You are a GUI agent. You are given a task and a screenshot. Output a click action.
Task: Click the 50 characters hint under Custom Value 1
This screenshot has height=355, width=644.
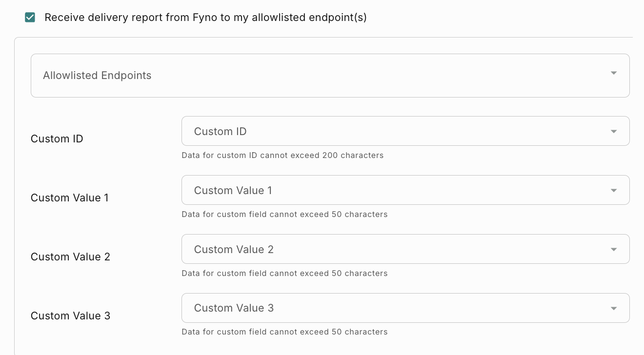(x=284, y=215)
